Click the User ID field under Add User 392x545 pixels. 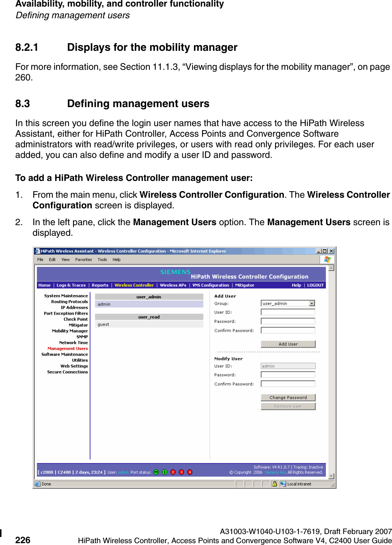point(287,312)
